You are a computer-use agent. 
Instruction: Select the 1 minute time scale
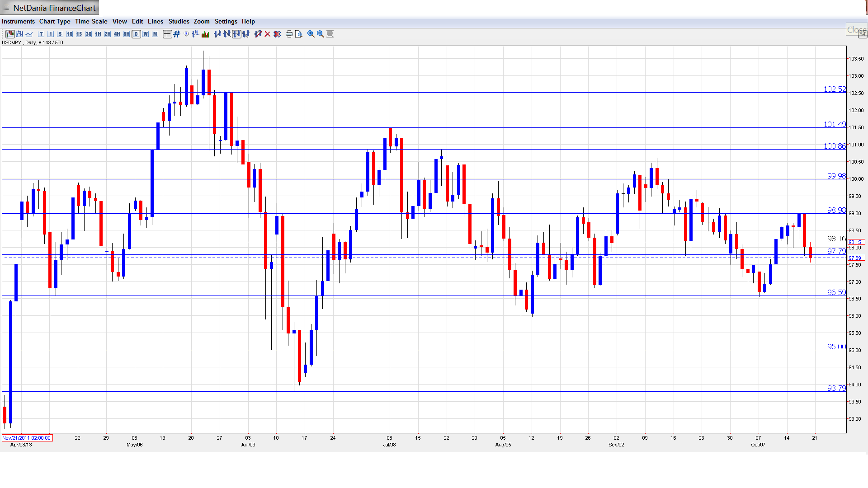point(51,34)
